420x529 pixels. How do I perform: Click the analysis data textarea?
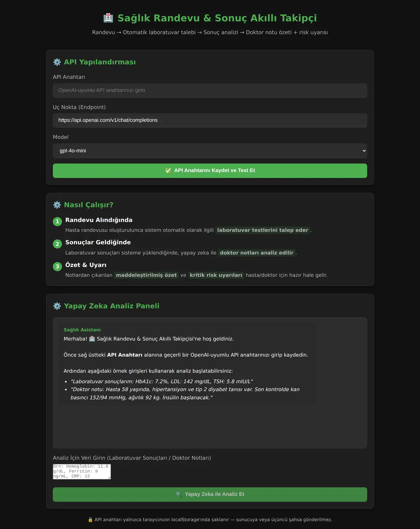(82, 472)
